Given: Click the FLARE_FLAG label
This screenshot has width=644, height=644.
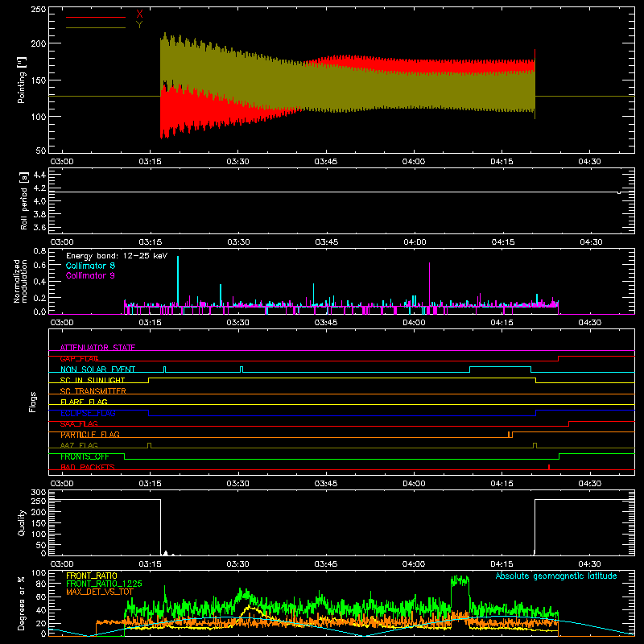Looking at the screenshot, I should (84, 402).
